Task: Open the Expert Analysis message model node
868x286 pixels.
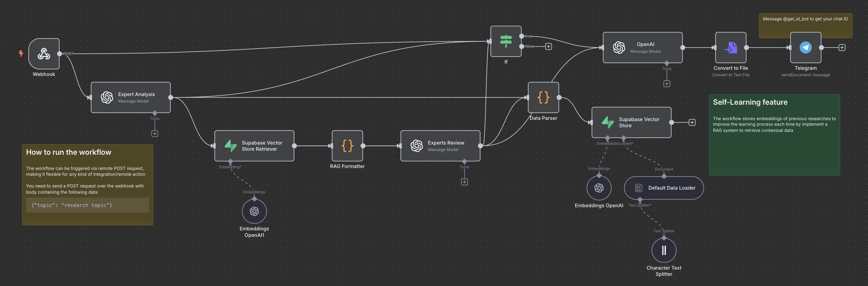Action: [130, 97]
